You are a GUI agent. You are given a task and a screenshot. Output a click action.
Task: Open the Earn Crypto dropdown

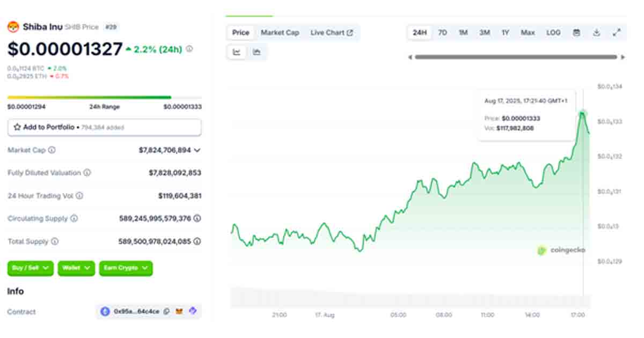(x=126, y=268)
